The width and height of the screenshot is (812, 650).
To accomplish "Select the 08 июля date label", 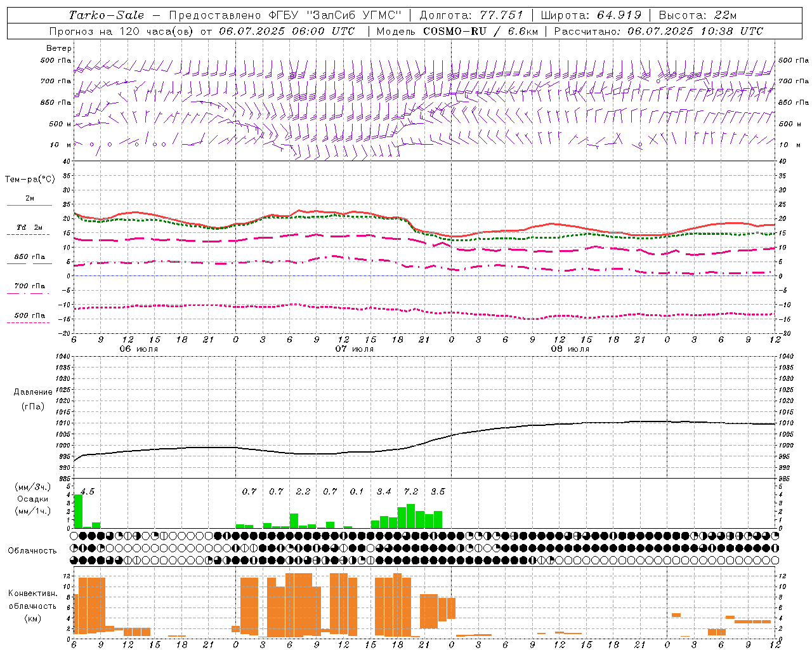I will tap(570, 349).
